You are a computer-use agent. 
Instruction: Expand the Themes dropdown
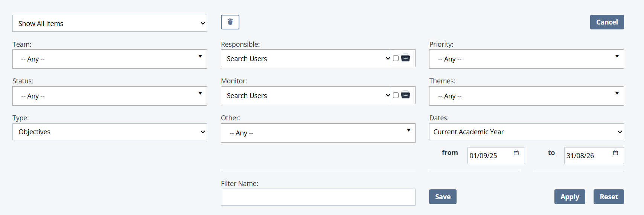(x=526, y=96)
